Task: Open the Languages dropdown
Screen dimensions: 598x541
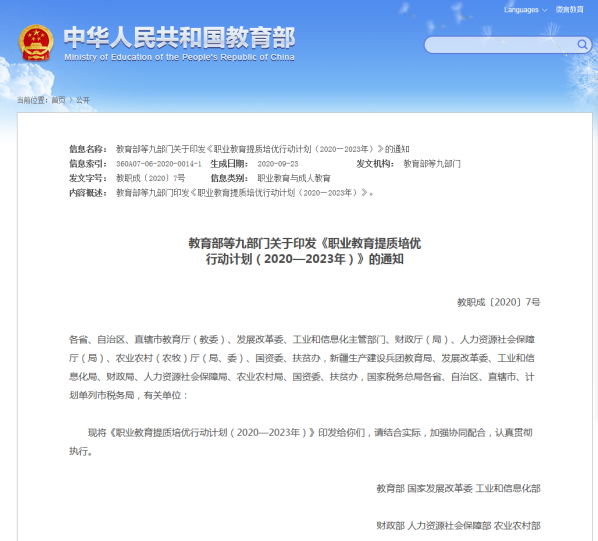Action: tap(525, 10)
